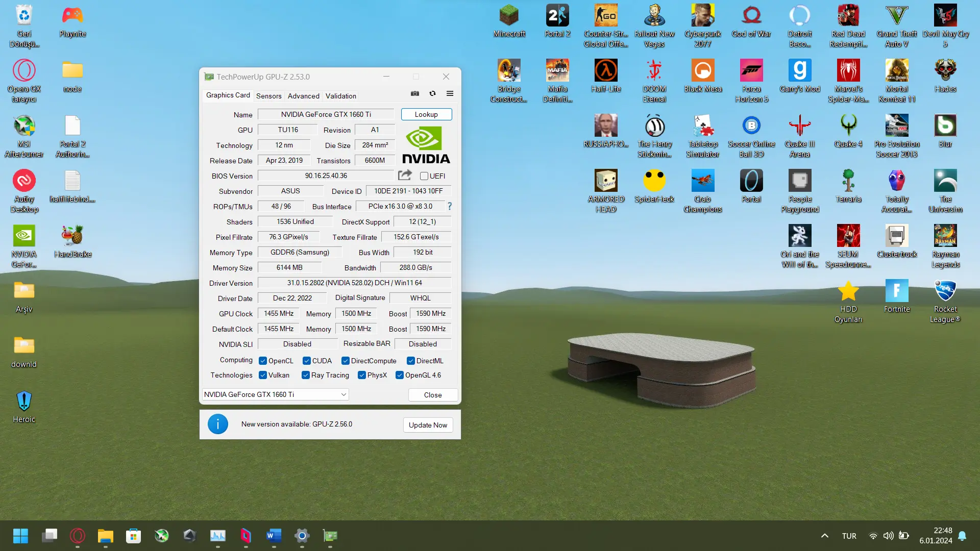Select the Fortnite desktop icon

897,296
